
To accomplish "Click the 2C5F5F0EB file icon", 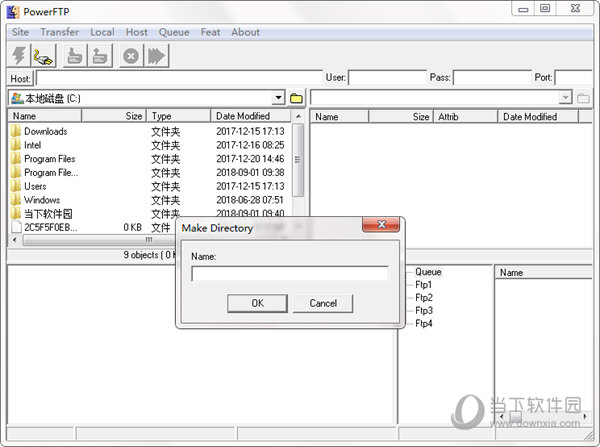I will tap(16, 227).
